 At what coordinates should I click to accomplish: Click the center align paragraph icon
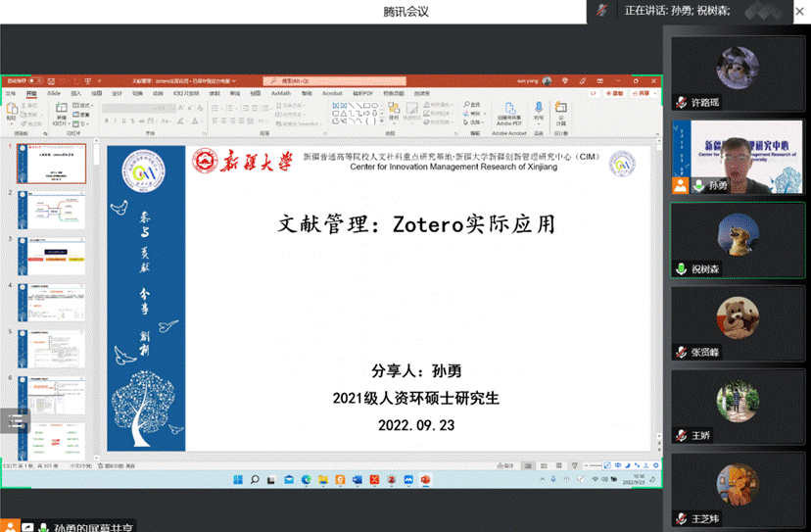pos(224,121)
